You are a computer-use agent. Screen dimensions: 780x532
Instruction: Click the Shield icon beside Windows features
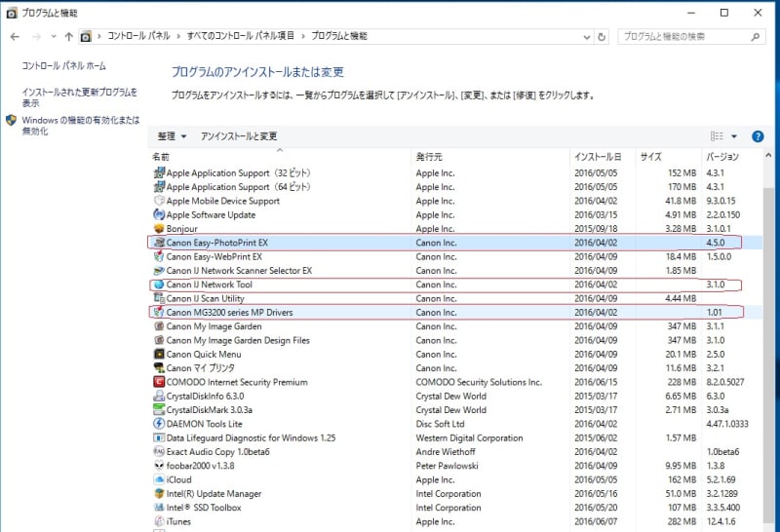pyautogui.click(x=11, y=120)
